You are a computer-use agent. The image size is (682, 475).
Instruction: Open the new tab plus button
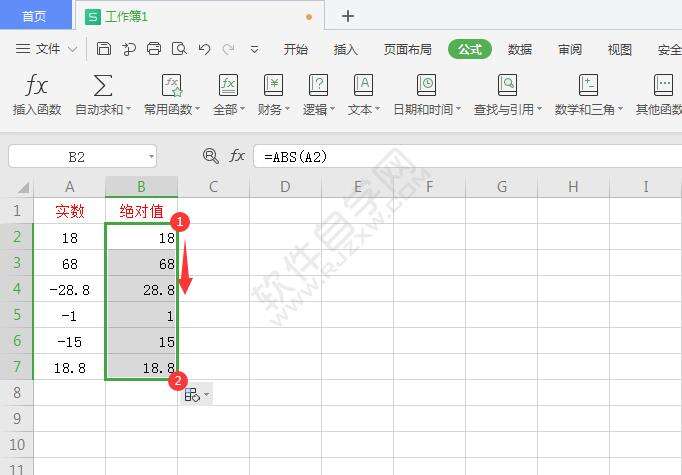tap(348, 17)
